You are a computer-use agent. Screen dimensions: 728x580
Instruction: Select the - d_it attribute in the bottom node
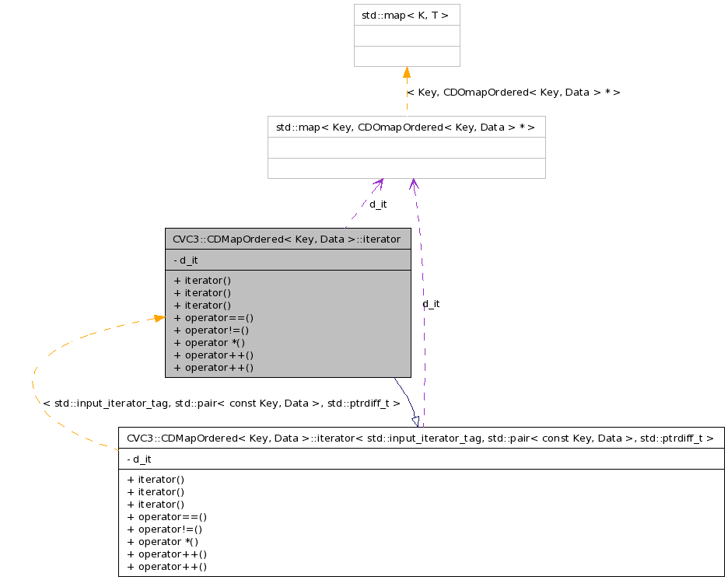(x=138, y=459)
